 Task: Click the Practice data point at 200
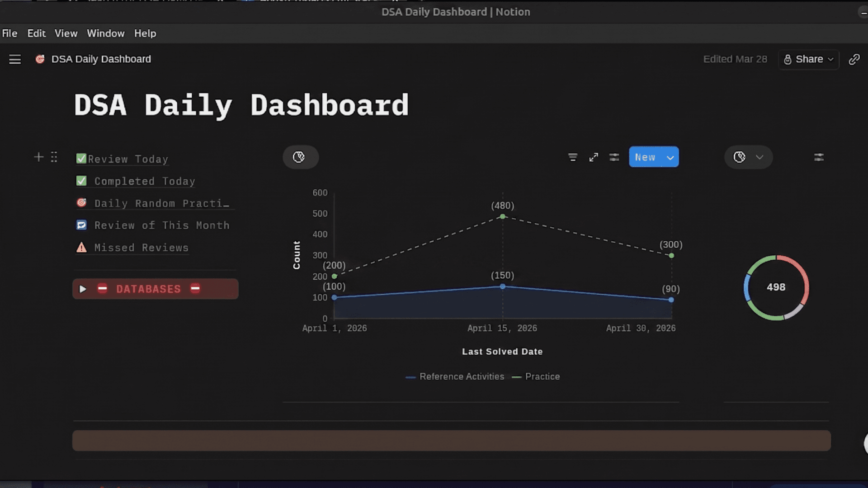coord(335,276)
